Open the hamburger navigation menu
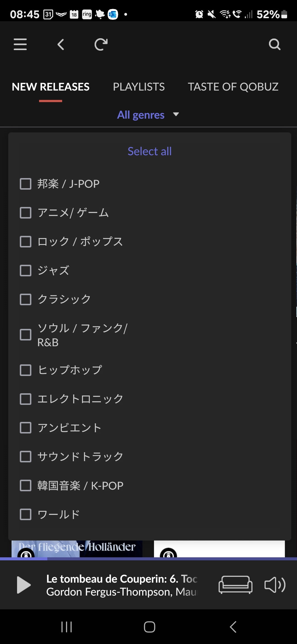Screen dimensions: 297x644 [20, 44]
